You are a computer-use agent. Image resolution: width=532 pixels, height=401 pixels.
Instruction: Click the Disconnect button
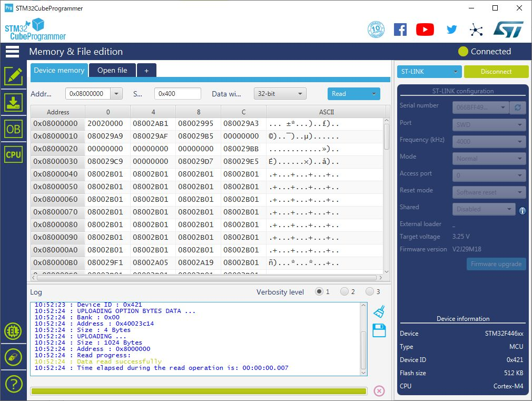pyautogui.click(x=496, y=72)
